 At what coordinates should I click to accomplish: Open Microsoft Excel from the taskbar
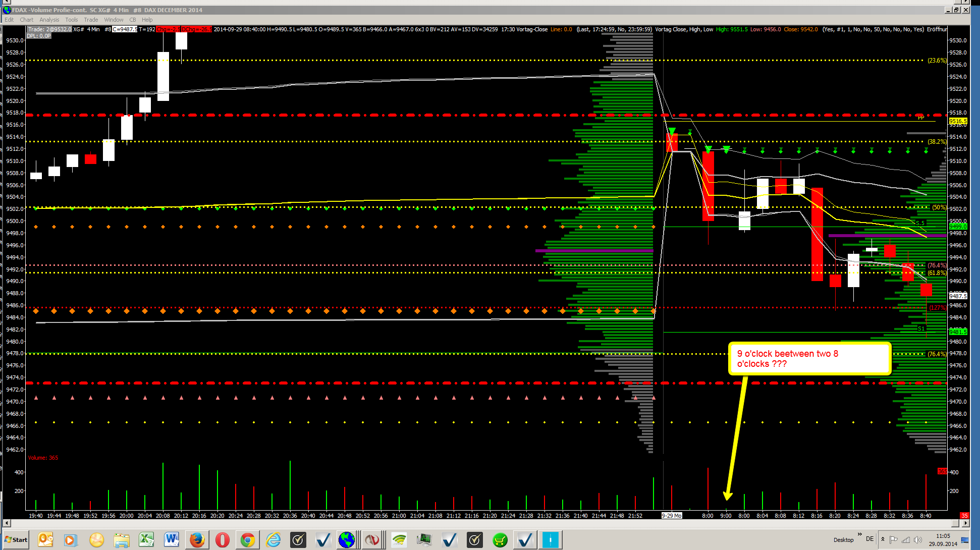pyautogui.click(x=146, y=540)
